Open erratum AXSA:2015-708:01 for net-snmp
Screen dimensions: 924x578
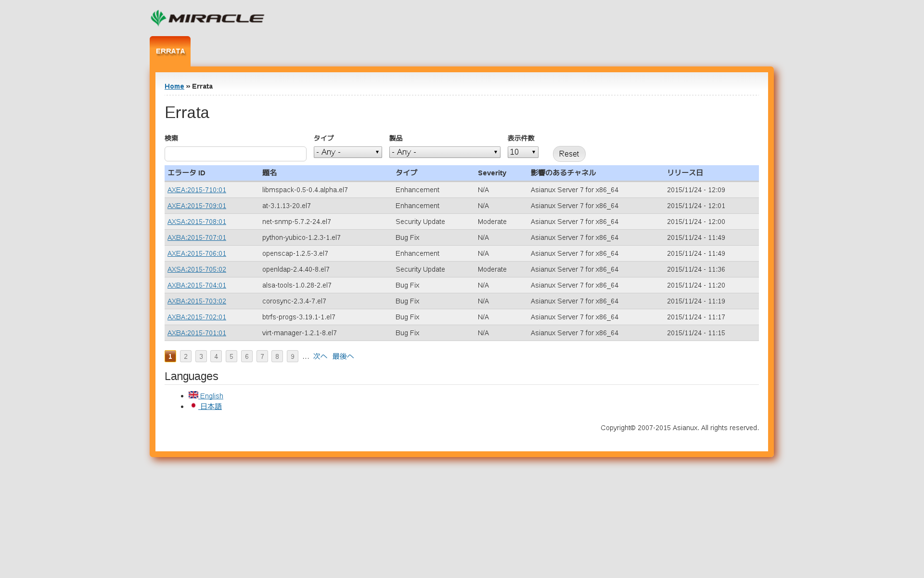click(x=197, y=222)
